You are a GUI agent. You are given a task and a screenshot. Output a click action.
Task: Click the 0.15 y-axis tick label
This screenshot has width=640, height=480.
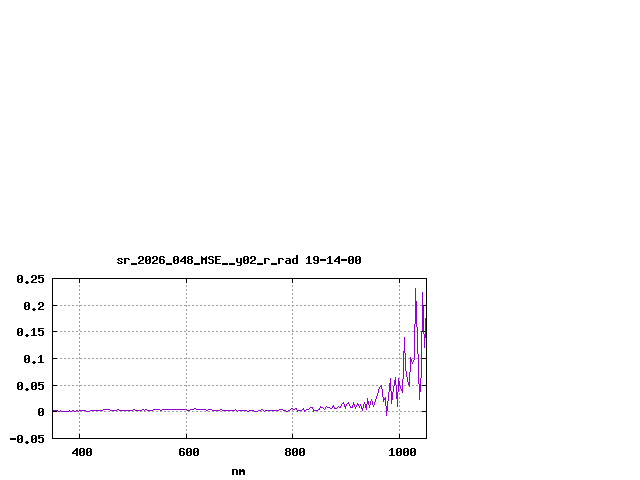point(31,332)
